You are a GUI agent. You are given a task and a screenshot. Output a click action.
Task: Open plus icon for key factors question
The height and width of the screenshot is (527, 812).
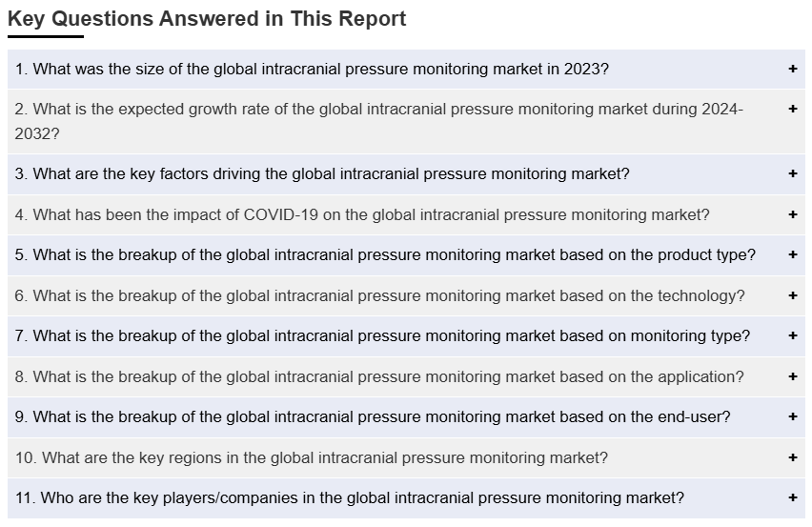coord(792,174)
